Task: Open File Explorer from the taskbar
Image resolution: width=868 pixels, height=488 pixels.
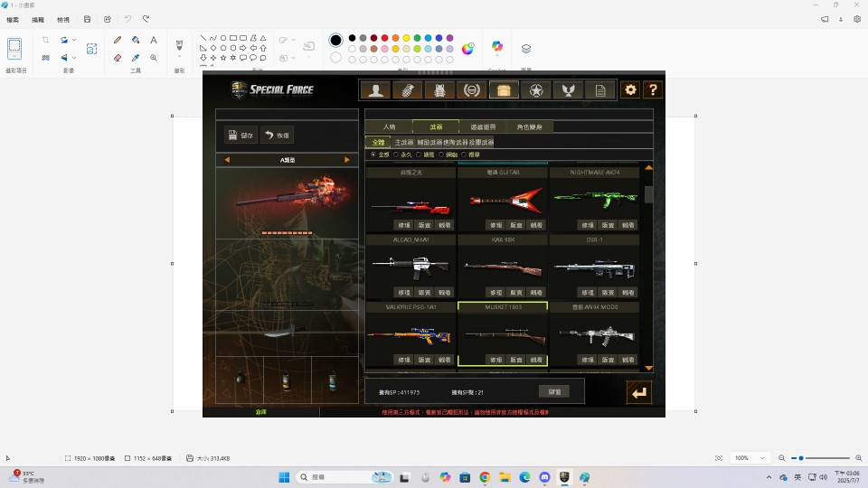Action: point(505,477)
